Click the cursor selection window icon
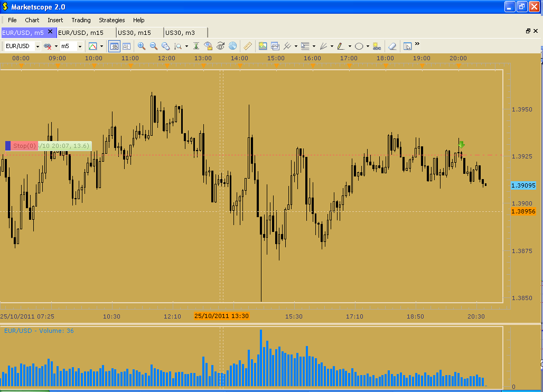Image resolution: width=543 pixels, height=392 pixels. [408, 46]
